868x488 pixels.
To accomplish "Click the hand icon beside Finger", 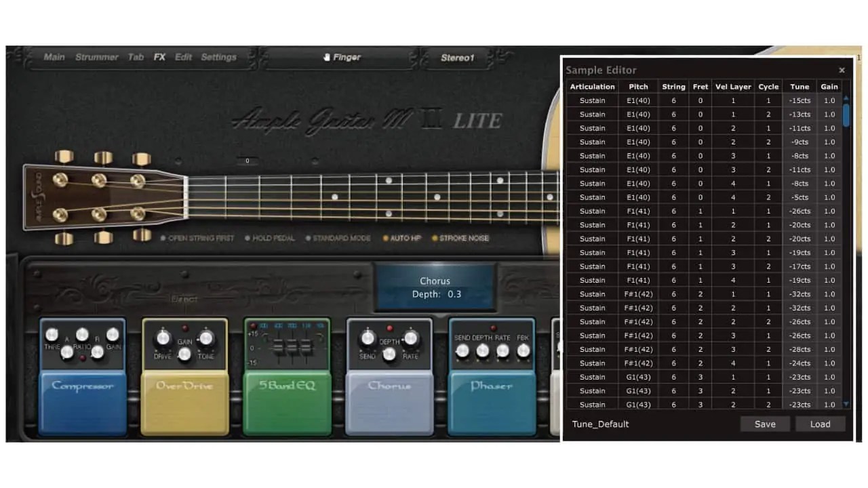I will 327,58.
